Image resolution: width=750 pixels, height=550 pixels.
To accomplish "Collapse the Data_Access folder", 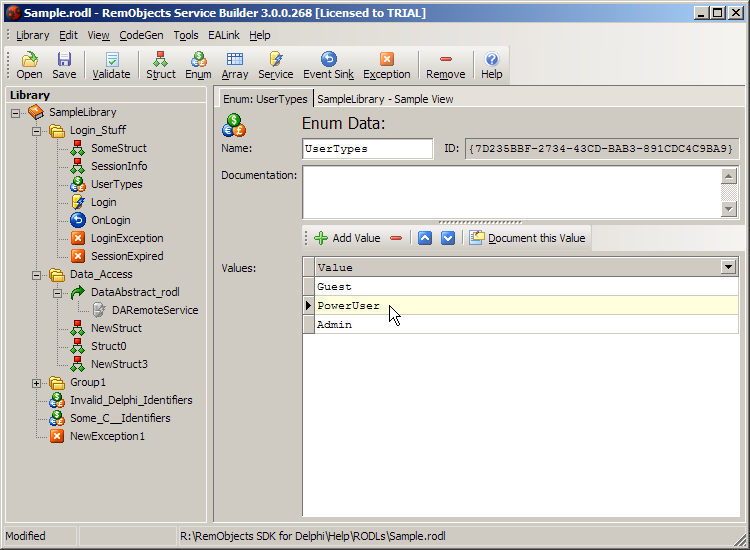I will pos(36,275).
